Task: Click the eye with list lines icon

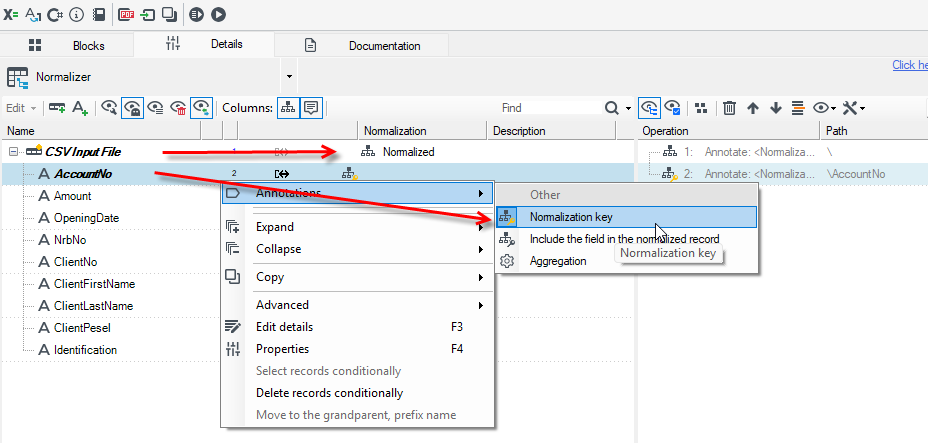Action: click(x=156, y=108)
